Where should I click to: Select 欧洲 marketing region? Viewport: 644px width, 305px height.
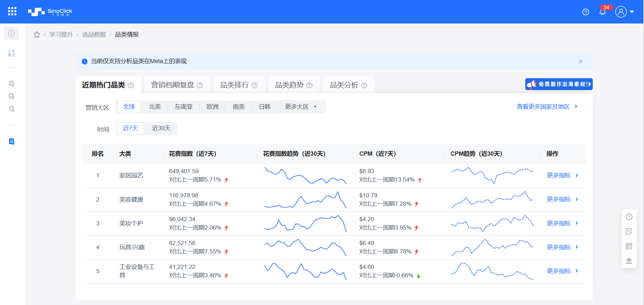pyautogui.click(x=213, y=107)
